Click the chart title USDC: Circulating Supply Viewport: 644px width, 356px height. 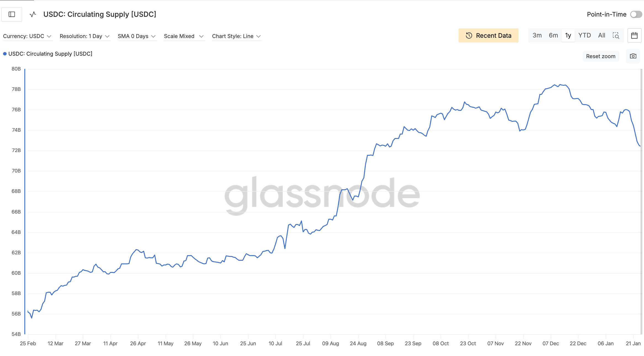point(100,14)
